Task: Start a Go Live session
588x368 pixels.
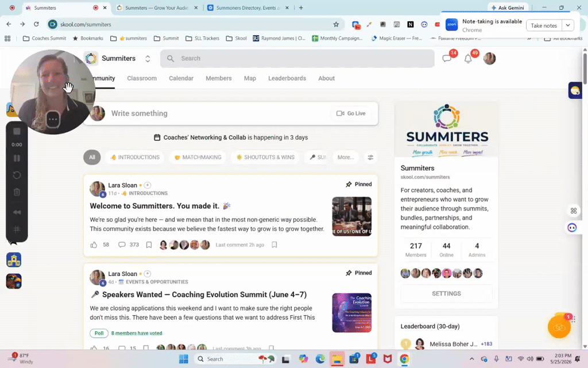Action: click(x=351, y=113)
